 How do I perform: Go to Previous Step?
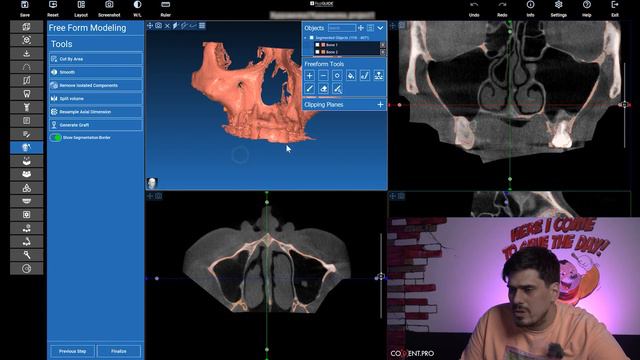pos(72,351)
